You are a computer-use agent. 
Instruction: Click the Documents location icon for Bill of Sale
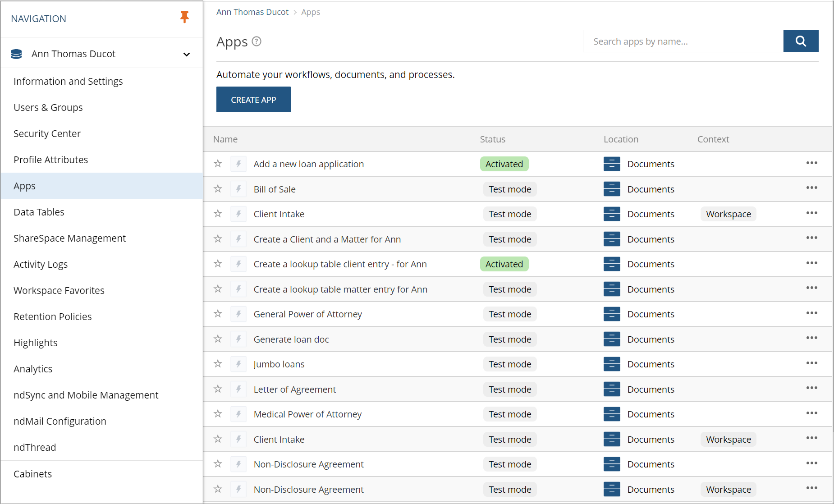click(612, 189)
